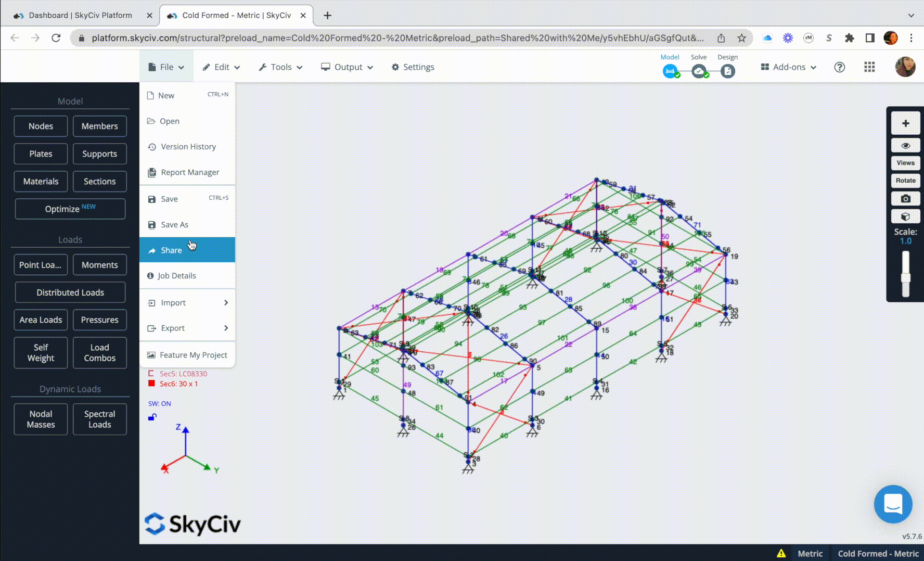Open the help question mark icon
The width and height of the screenshot is (924, 561).
click(x=839, y=67)
